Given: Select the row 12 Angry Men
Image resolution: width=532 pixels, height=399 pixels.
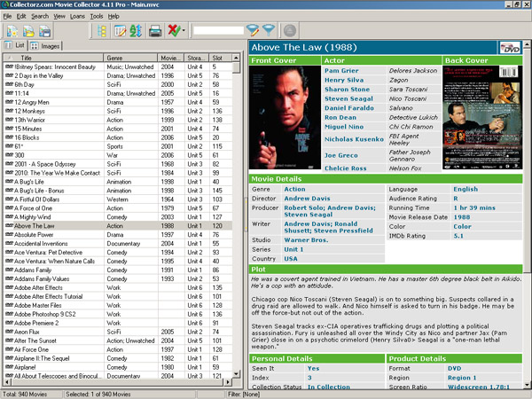Looking at the screenshot, I should tap(118, 102).
